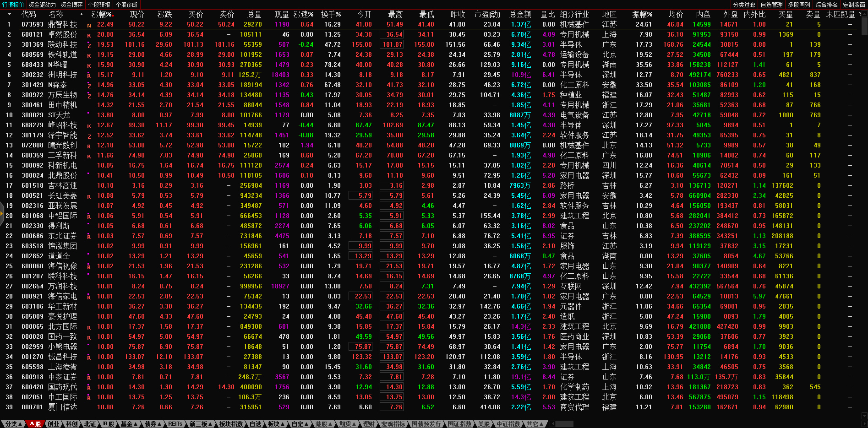Click the K marker beside 卓然股份
Viewport: 868px width, 428px height.
(x=89, y=35)
